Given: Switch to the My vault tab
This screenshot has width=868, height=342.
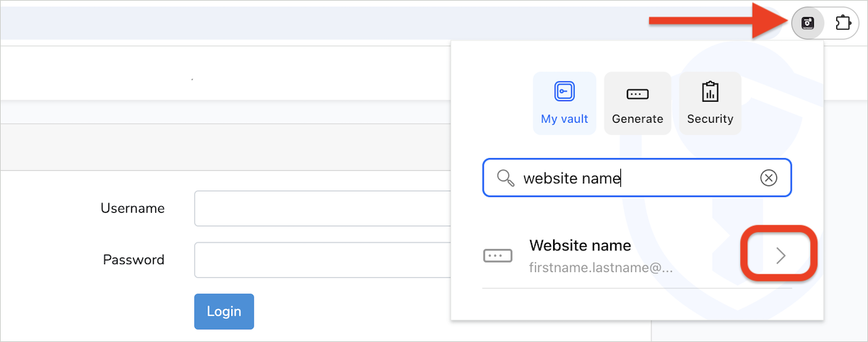Looking at the screenshot, I should point(565,103).
